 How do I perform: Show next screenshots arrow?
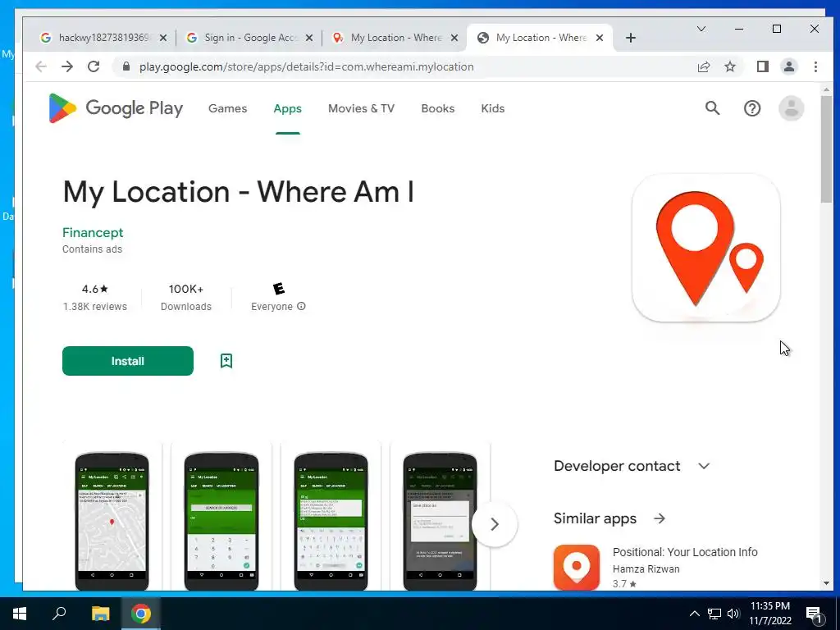tap(495, 523)
